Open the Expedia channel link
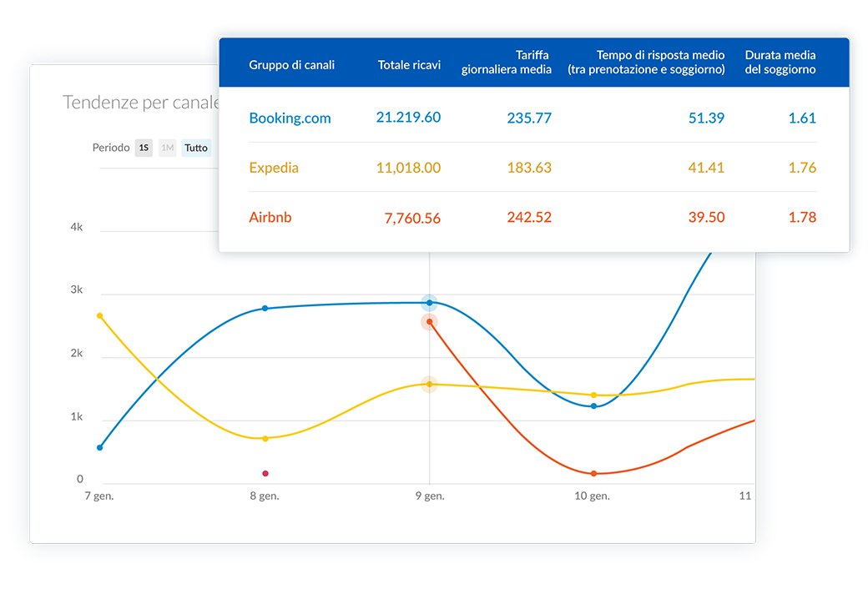This screenshot has width=868, height=594. [274, 168]
